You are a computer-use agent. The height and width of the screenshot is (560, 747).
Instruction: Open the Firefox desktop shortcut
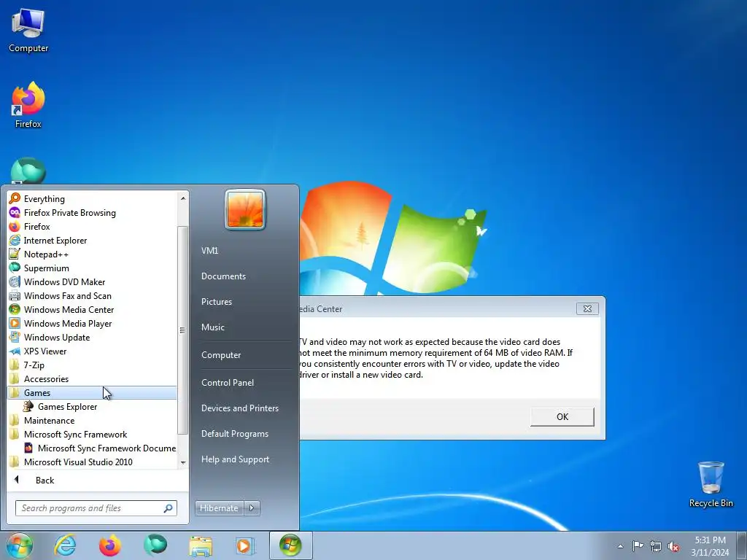pyautogui.click(x=28, y=105)
